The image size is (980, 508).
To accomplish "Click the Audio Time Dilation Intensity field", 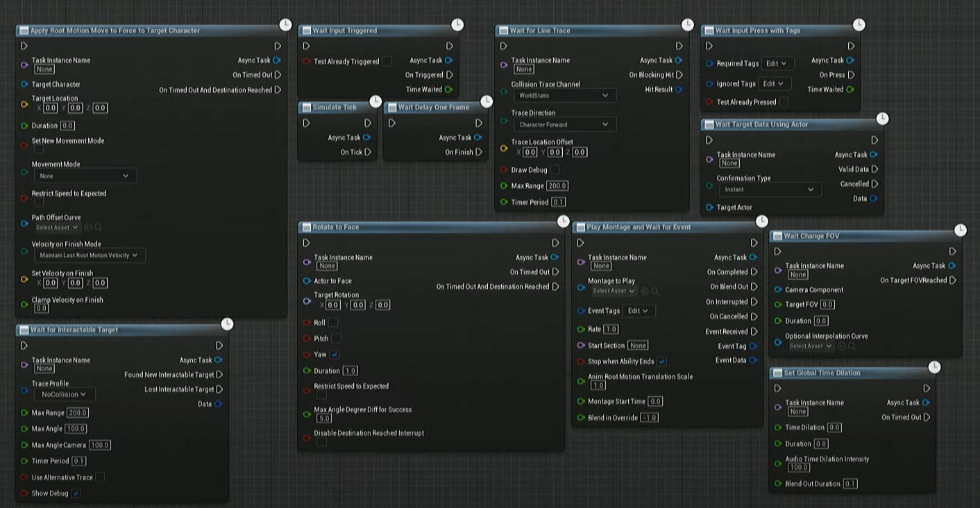I will click(x=799, y=468).
